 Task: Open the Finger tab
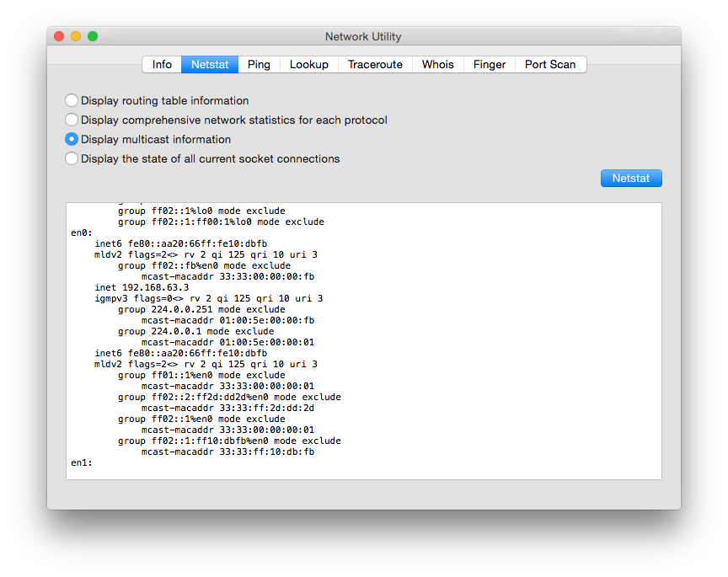click(489, 64)
